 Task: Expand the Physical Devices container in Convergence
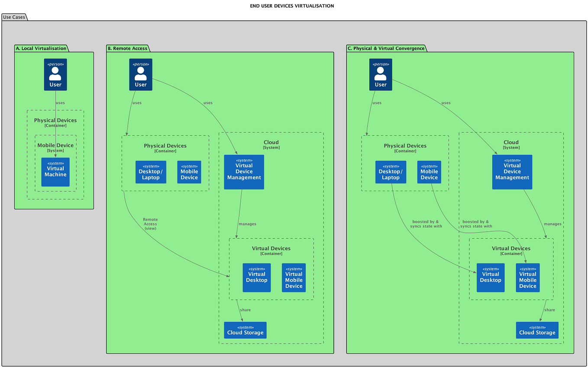click(405, 148)
